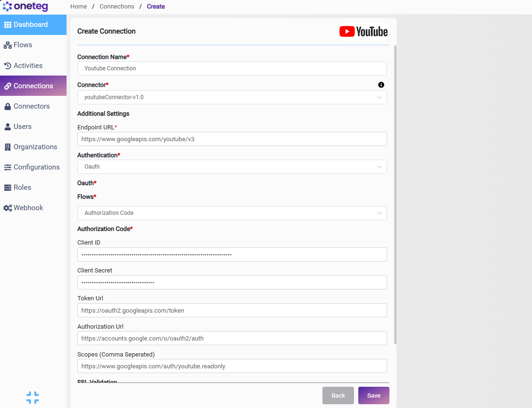This screenshot has height=408, width=532.
Task: Click the Back button
Action: [x=338, y=395]
